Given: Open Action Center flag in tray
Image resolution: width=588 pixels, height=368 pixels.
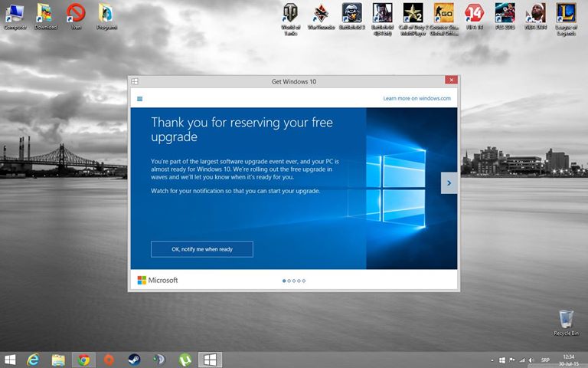Looking at the screenshot, I should point(512,360).
